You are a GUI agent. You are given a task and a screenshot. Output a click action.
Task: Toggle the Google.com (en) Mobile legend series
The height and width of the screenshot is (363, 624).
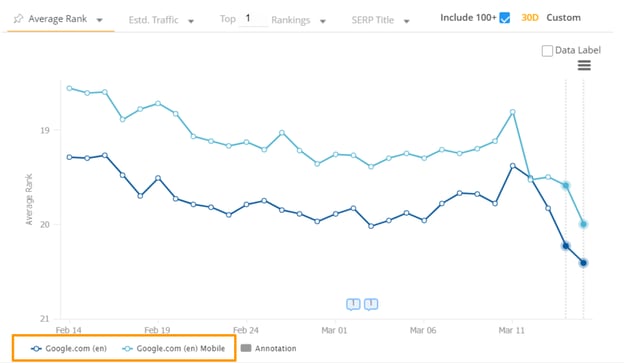tap(174, 348)
